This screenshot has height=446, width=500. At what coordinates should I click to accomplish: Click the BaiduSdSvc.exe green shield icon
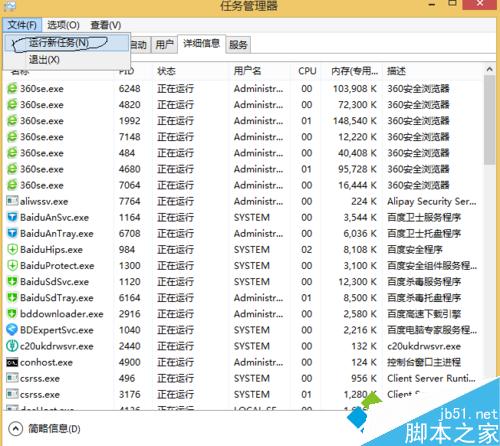tap(12, 282)
